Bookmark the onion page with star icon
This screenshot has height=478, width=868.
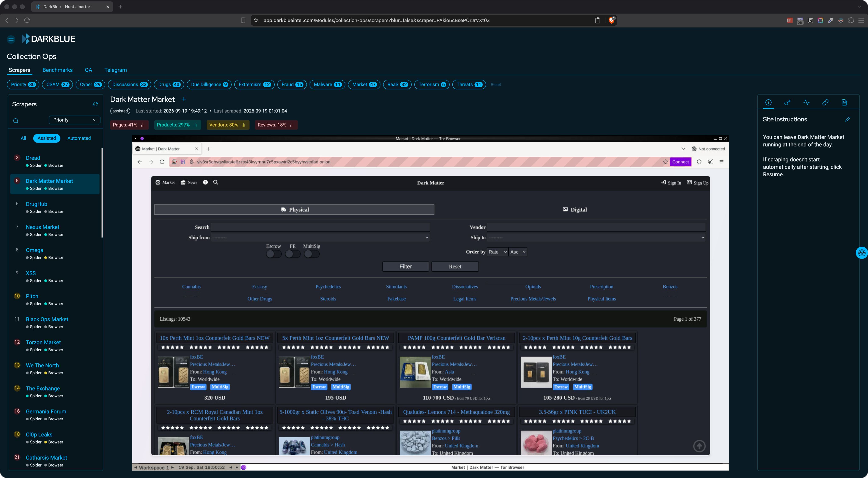coord(665,162)
